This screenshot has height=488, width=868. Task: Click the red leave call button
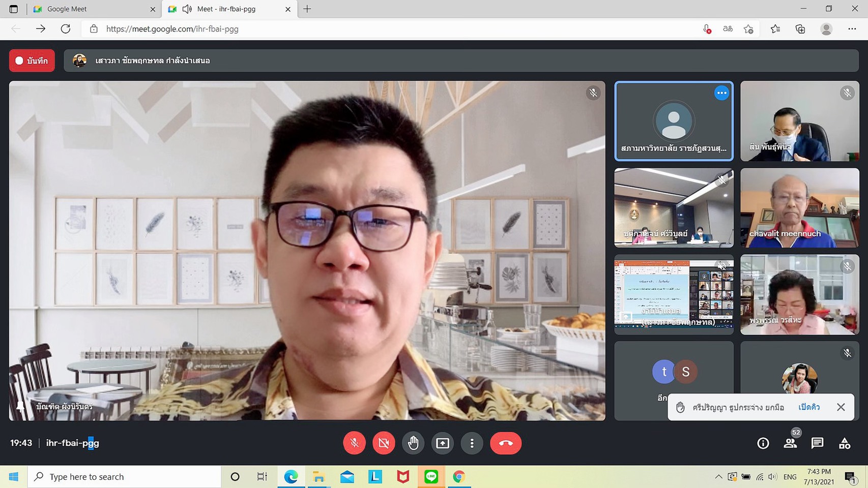tap(505, 443)
